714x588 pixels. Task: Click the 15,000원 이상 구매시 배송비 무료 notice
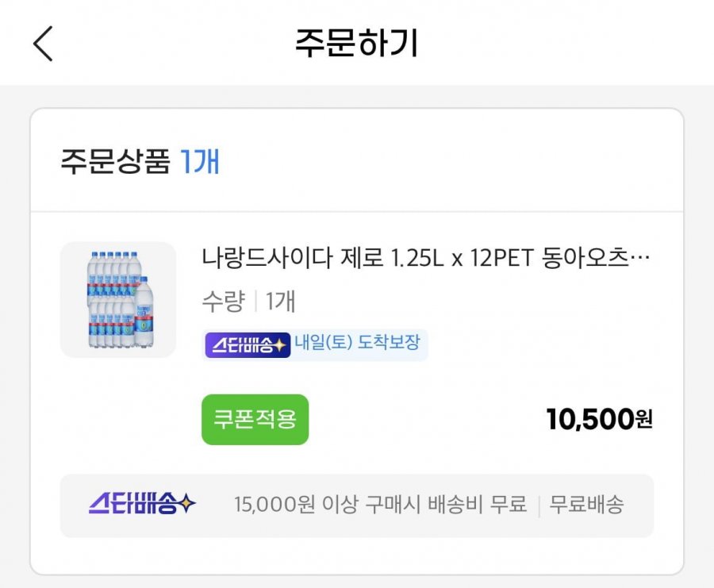pos(380,505)
